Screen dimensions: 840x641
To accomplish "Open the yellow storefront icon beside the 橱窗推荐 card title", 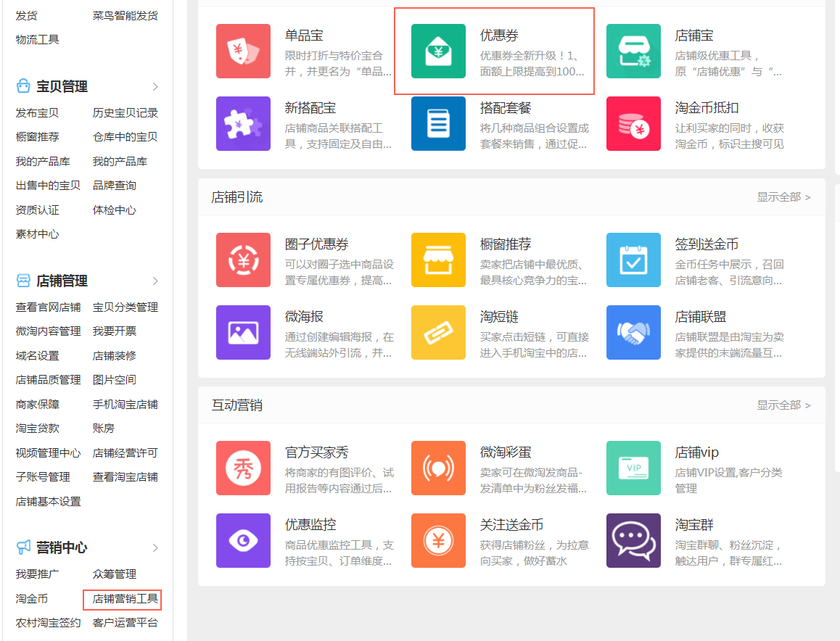I will (x=438, y=260).
